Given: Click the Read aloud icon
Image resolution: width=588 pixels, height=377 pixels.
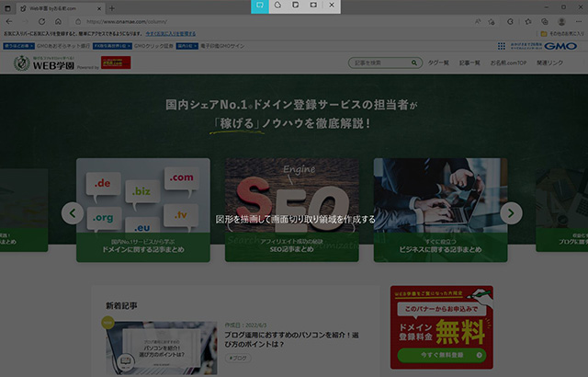Looking at the screenshot, I should 478,22.
